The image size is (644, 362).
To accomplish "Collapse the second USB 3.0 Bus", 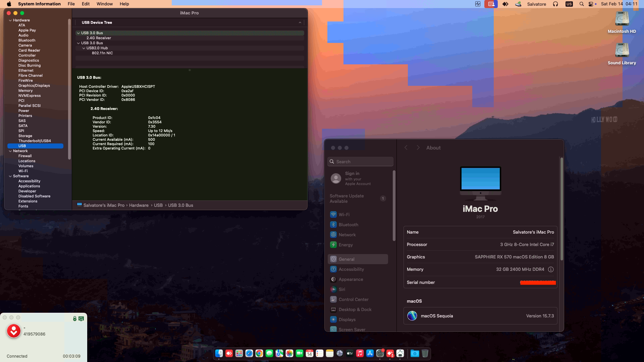I will click(x=78, y=43).
